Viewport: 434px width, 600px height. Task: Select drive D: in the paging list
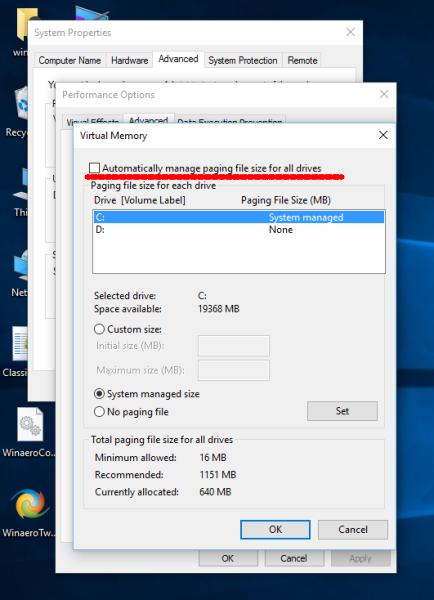click(x=239, y=230)
